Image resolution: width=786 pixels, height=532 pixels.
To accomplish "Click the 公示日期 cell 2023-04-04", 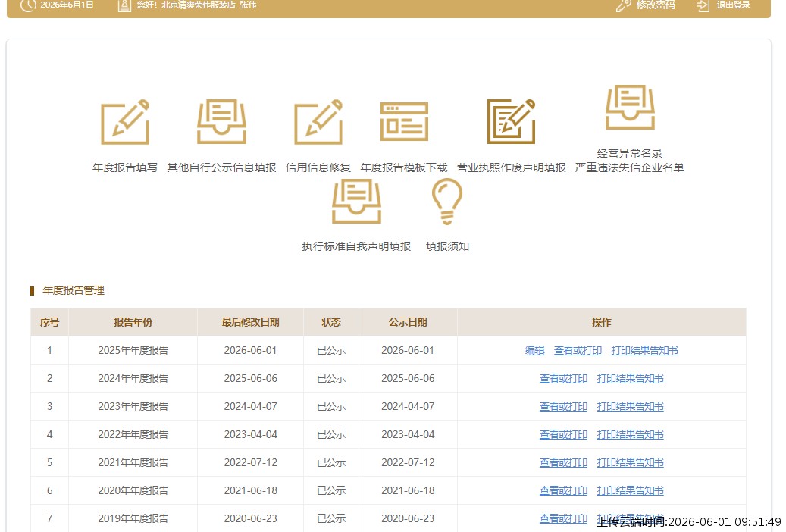I will coord(408,435).
